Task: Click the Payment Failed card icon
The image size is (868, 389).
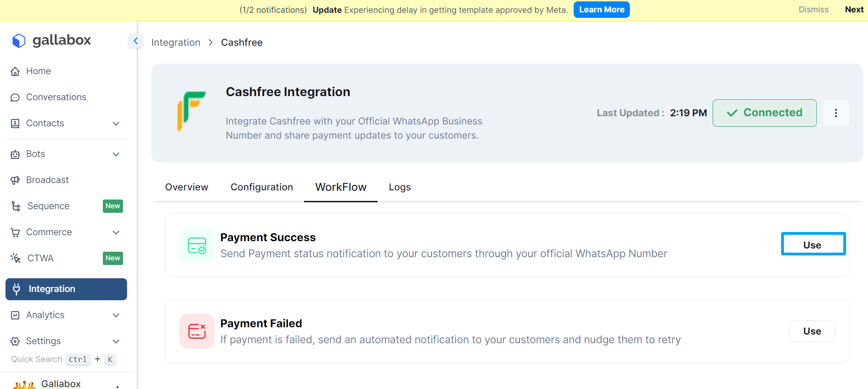Action: click(x=197, y=331)
